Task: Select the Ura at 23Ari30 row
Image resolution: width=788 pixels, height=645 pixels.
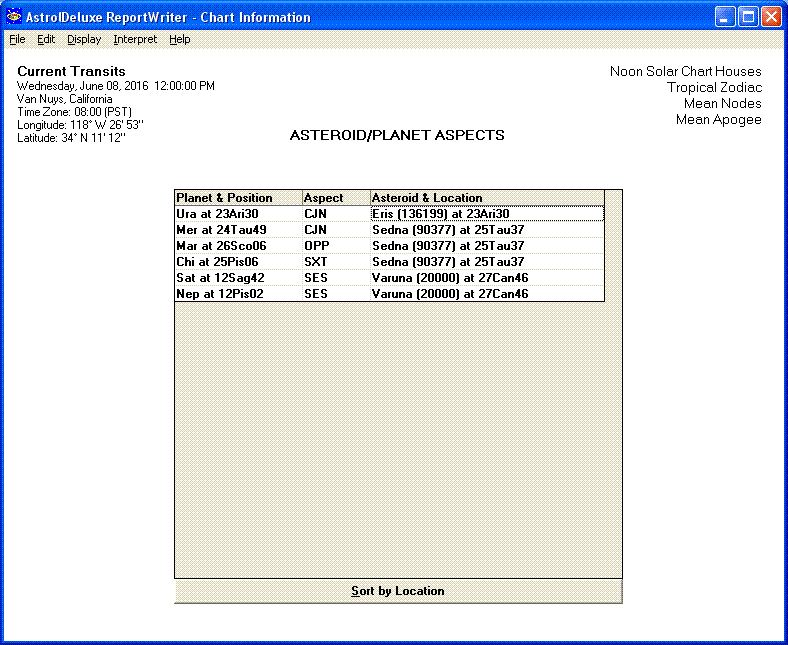Action: [x=238, y=214]
